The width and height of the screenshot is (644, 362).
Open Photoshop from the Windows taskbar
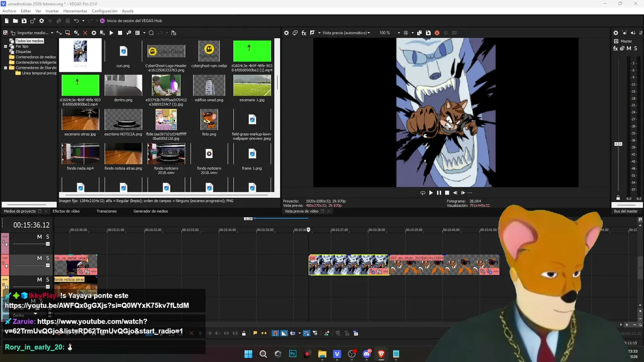[x=292, y=354]
